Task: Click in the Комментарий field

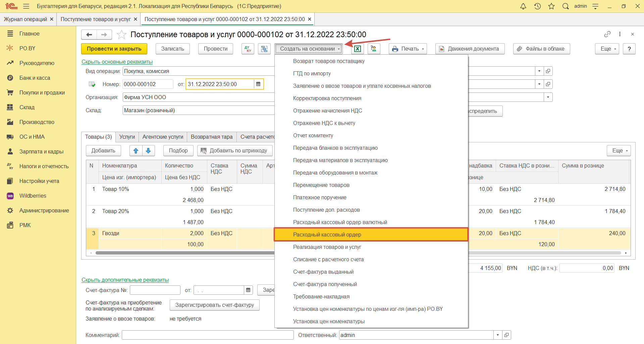Action: (208, 335)
